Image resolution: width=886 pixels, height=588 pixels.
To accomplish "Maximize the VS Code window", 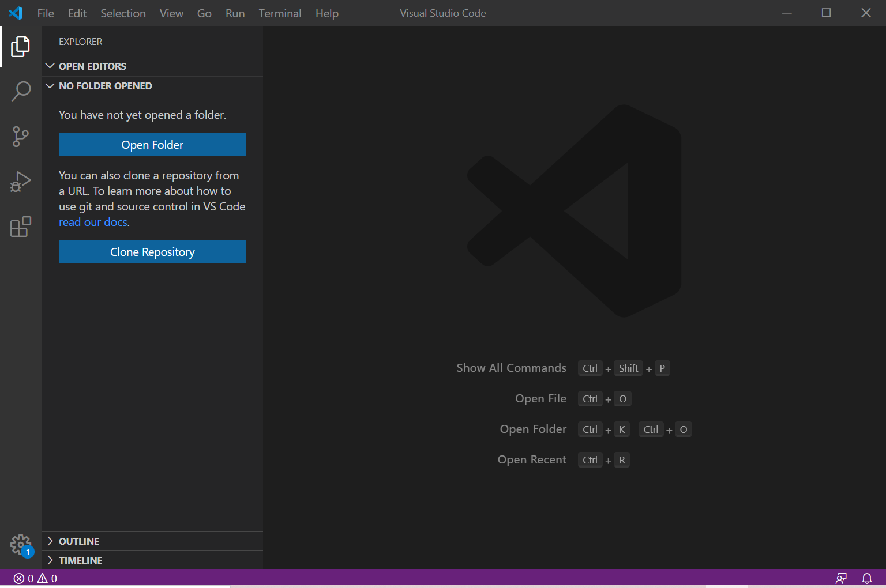I will (x=826, y=13).
